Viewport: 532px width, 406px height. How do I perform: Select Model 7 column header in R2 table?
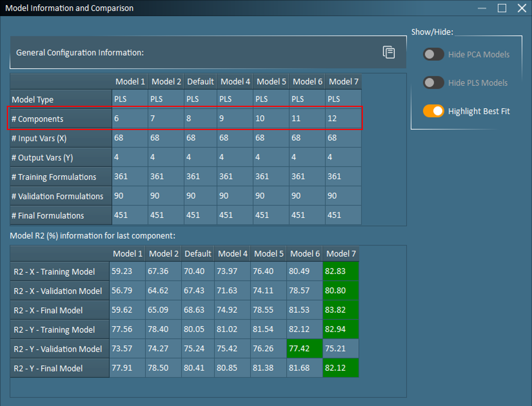pos(341,254)
